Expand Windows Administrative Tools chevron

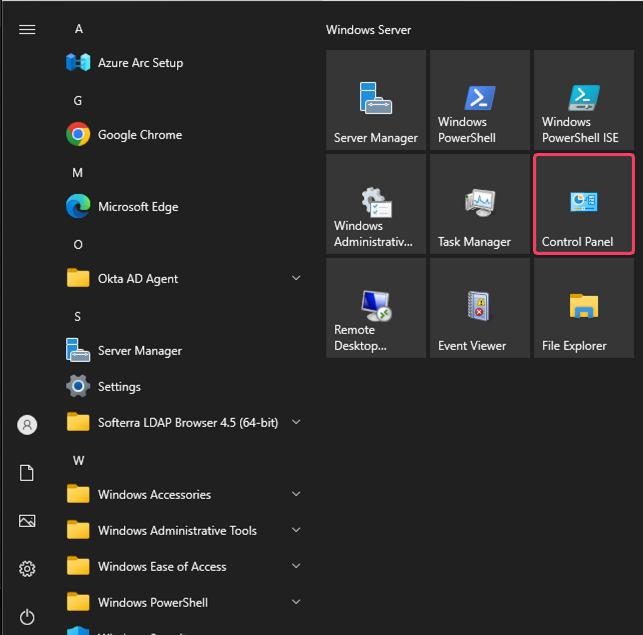[x=296, y=530]
